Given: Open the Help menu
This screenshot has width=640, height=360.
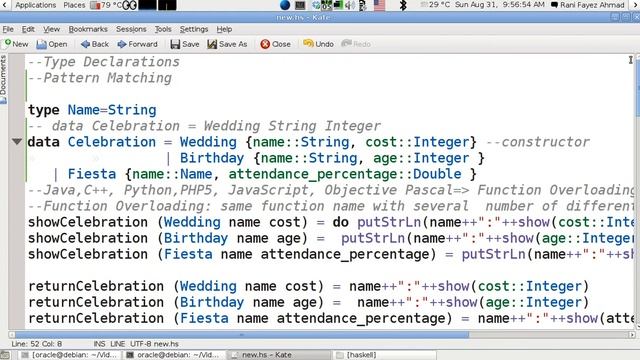Looking at the screenshot, I should click(x=224, y=29).
